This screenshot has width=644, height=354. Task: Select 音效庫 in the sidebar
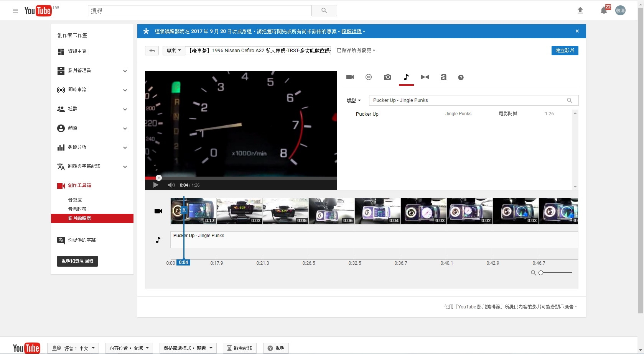click(75, 200)
